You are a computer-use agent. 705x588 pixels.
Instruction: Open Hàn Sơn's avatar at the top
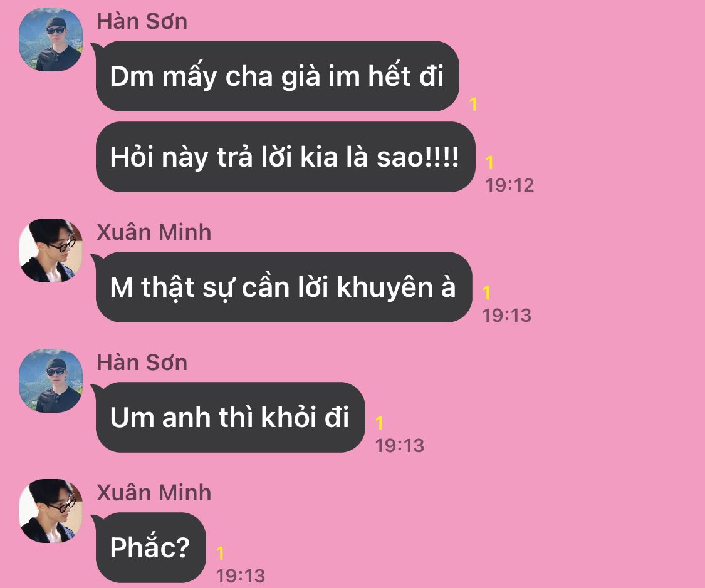(51, 39)
